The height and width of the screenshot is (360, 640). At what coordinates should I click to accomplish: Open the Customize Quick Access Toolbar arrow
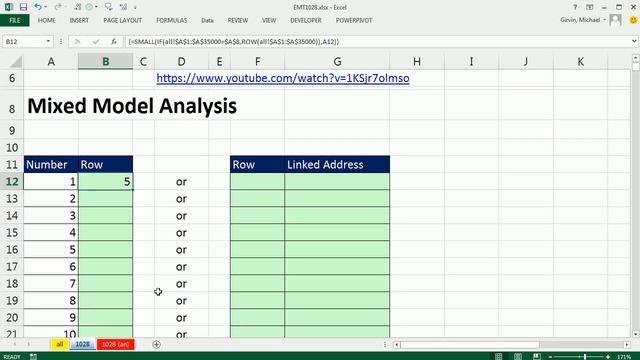[x=135, y=7]
